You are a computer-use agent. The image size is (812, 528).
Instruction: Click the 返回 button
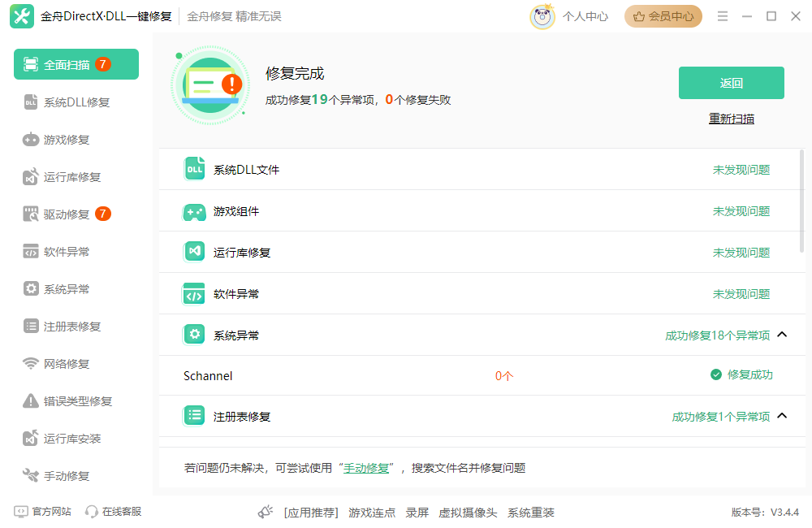coord(730,83)
